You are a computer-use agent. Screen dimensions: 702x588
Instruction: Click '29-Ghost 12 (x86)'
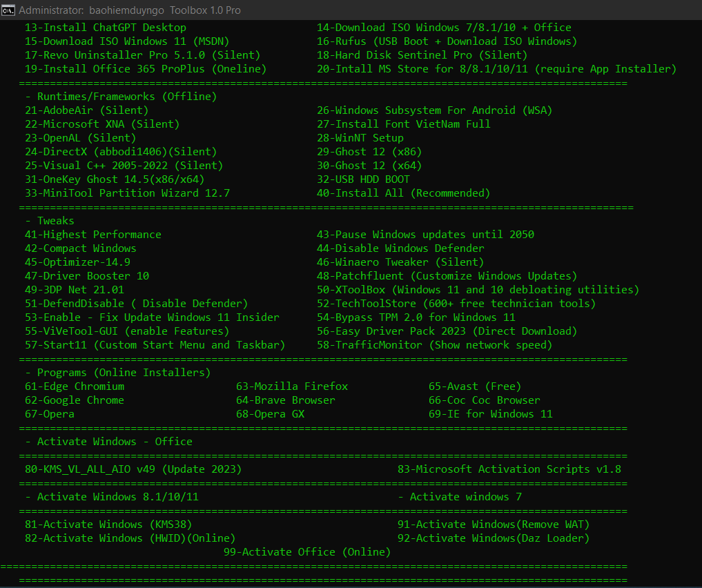(369, 152)
